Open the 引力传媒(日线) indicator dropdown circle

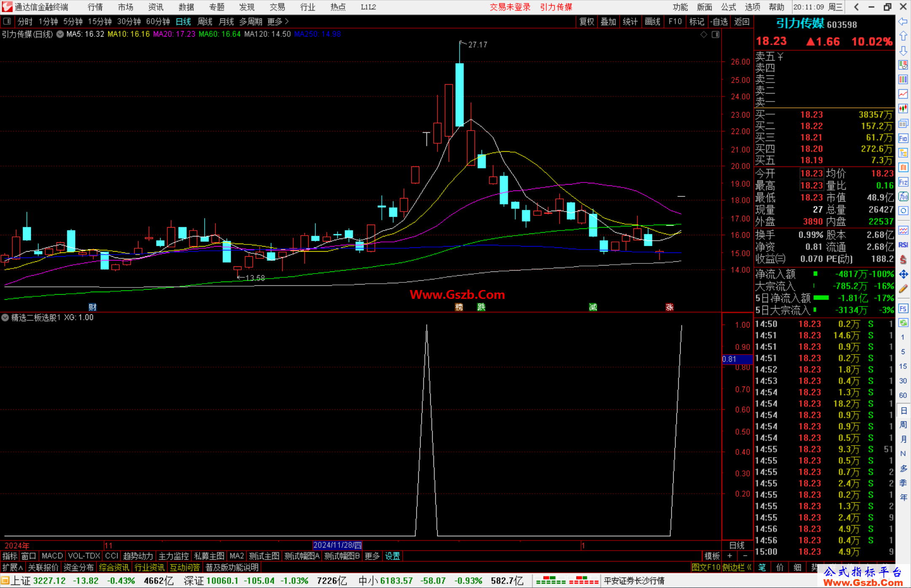(x=60, y=34)
